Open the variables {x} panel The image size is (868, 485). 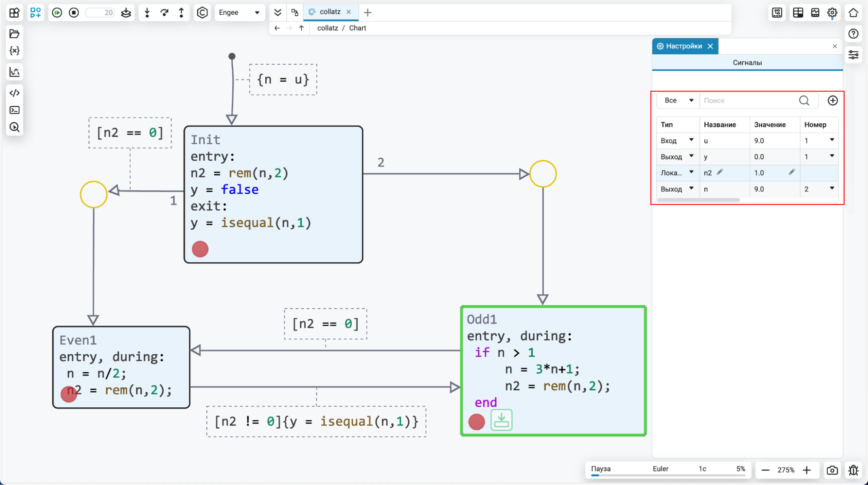(14, 51)
